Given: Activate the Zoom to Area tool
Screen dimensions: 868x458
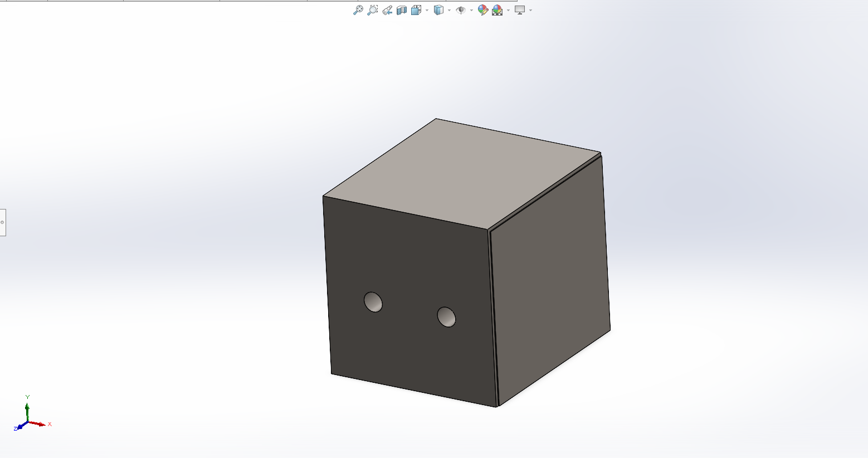Looking at the screenshot, I should pyautogui.click(x=373, y=10).
